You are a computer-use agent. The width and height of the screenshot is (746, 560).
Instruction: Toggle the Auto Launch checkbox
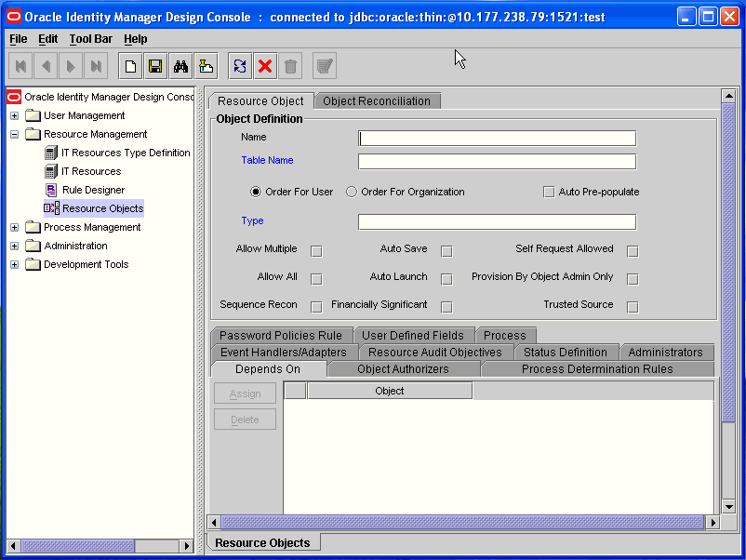tap(446, 279)
